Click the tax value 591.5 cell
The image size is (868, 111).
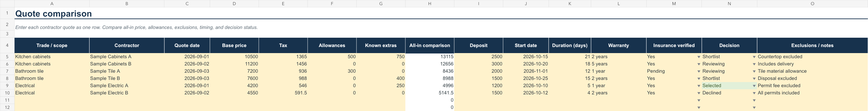(283, 93)
